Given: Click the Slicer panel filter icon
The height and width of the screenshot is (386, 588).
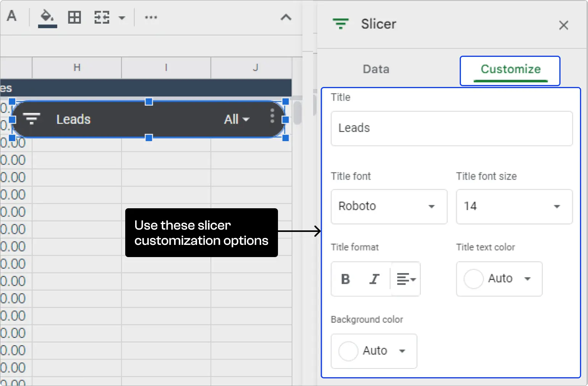Looking at the screenshot, I should [x=341, y=24].
